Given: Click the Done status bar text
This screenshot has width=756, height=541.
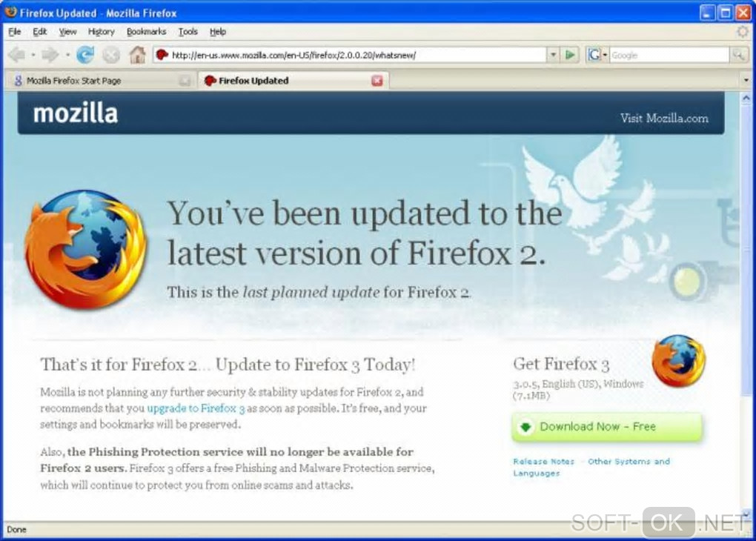Looking at the screenshot, I should (16, 529).
